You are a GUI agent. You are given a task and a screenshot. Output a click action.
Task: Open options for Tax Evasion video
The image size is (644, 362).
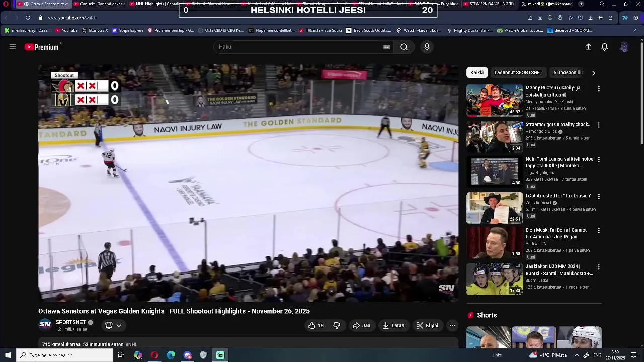click(x=599, y=196)
